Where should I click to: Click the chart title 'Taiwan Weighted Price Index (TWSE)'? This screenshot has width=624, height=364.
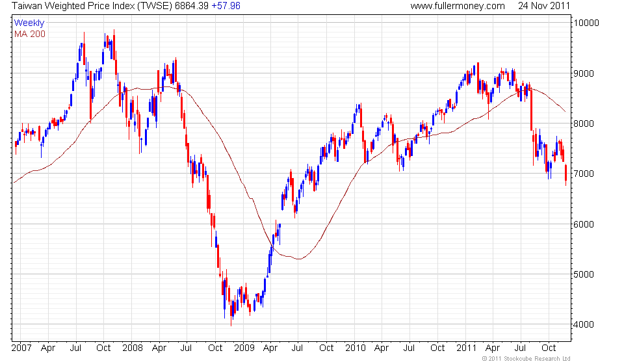click(x=92, y=6)
